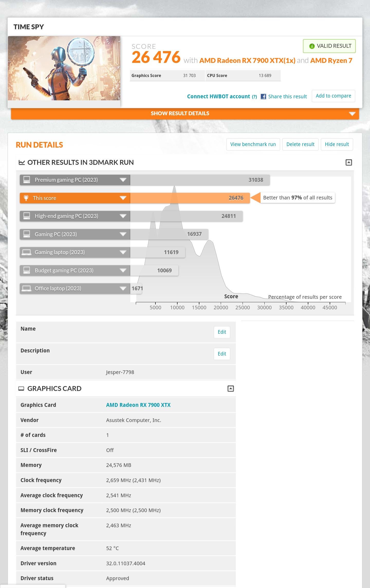This screenshot has height=588, width=370.
Task: Collapse the Other Results in 3DMark Run section
Action: (349, 162)
